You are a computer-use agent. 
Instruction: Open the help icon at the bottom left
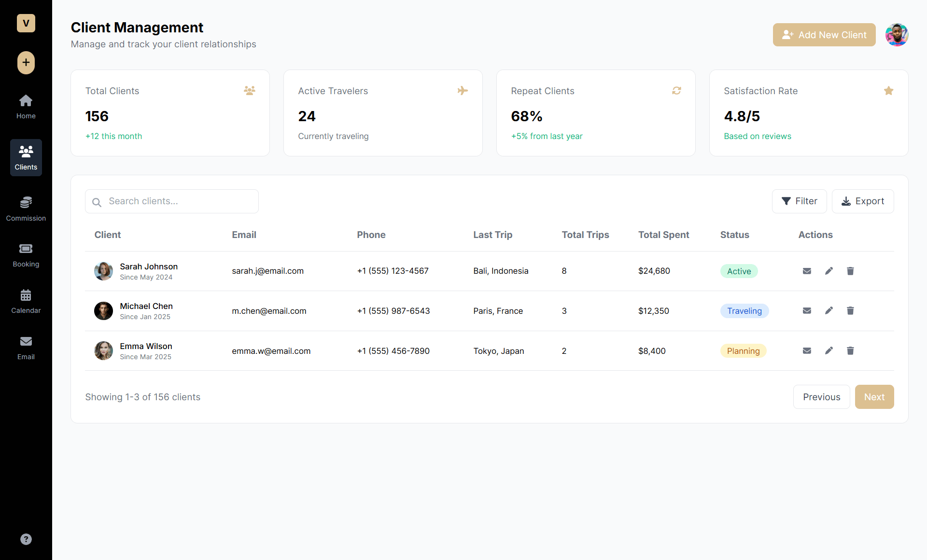[26, 539]
